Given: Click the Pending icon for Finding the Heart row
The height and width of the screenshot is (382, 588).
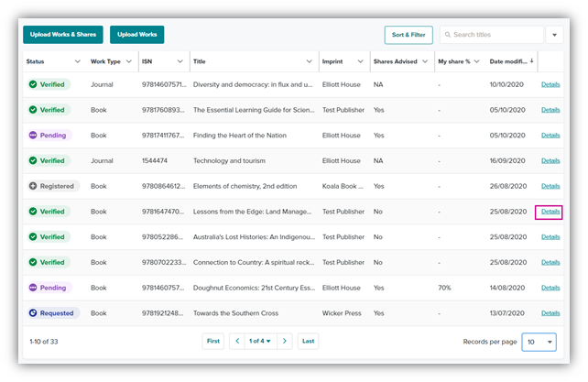Looking at the screenshot, I should pos(33,135).
